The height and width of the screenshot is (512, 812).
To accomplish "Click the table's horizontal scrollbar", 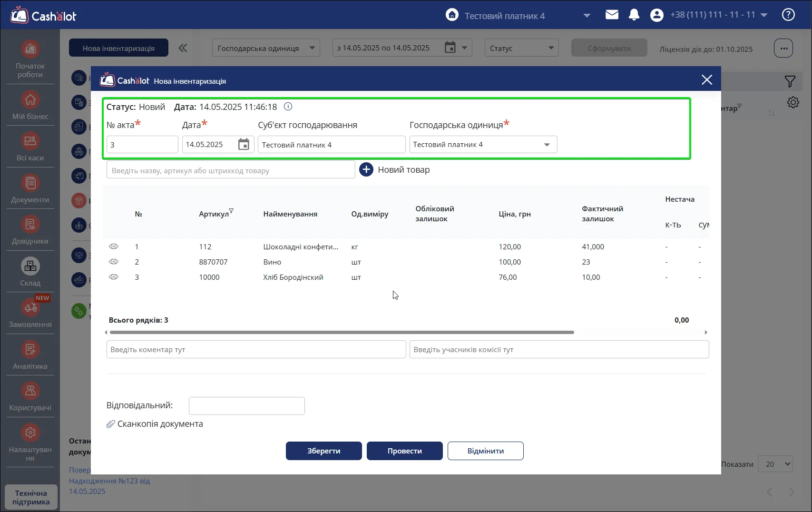I will (x=342, y=333).
